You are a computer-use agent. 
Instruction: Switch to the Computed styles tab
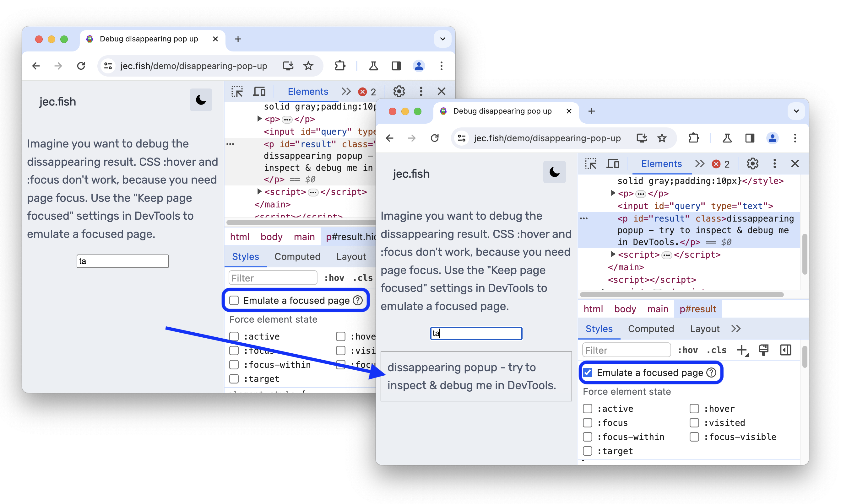651,329
